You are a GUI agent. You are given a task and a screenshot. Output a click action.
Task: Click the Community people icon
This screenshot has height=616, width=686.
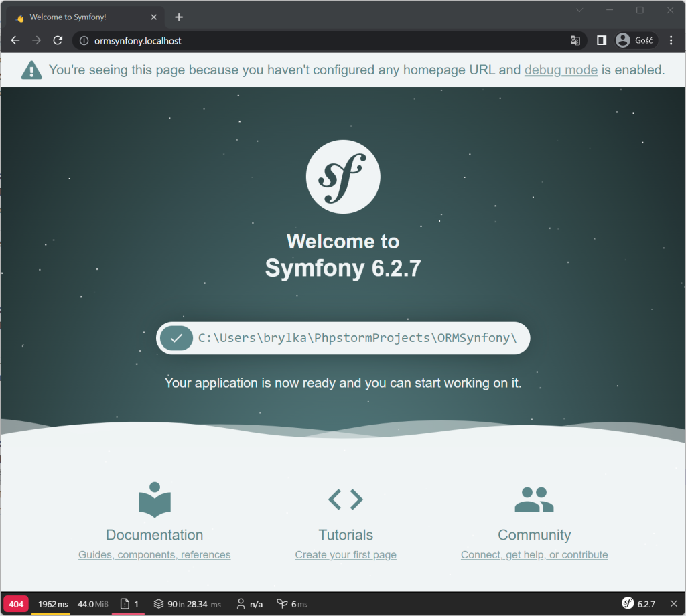click(x=534, y=499)
